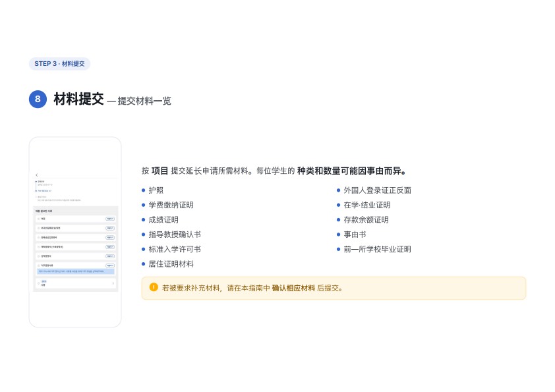The image size is (555, 392).
Task: Click the list item '护照'
Action: [156, 190]
